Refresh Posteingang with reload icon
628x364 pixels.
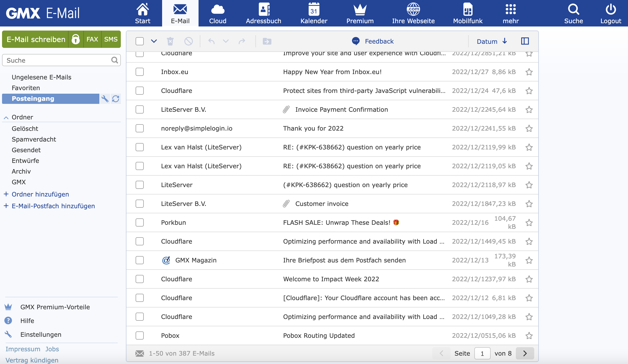[116, 99]
